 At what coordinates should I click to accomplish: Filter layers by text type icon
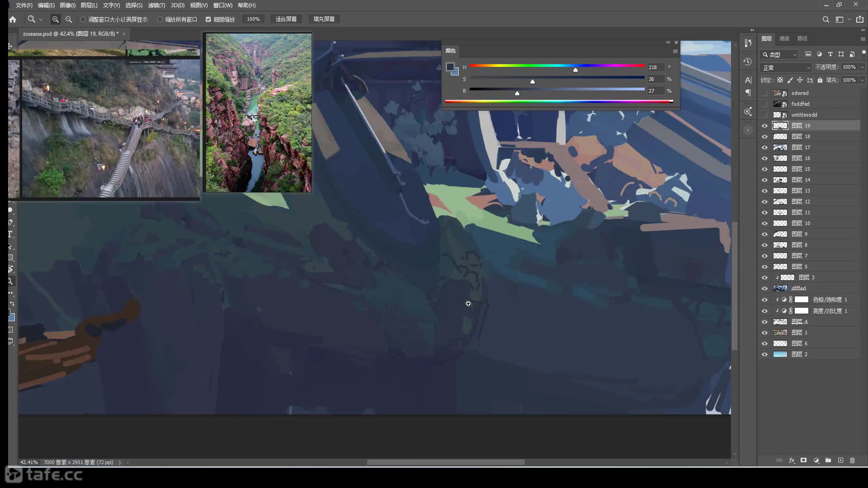pos(830,54)
